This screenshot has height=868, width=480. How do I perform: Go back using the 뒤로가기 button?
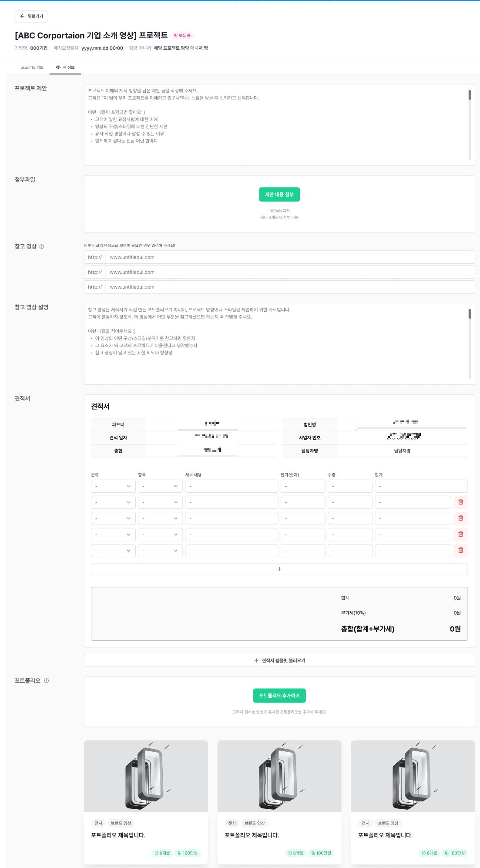pos(31,17)
